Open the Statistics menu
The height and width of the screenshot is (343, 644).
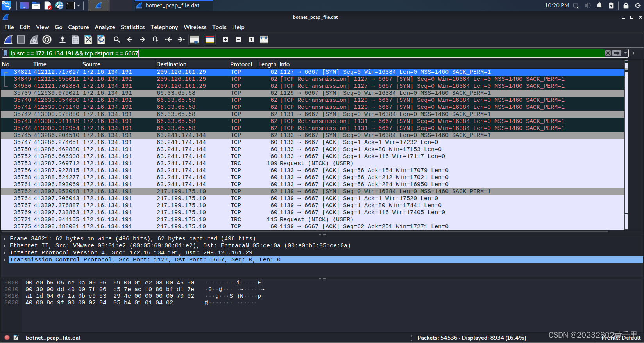(132, 27)
